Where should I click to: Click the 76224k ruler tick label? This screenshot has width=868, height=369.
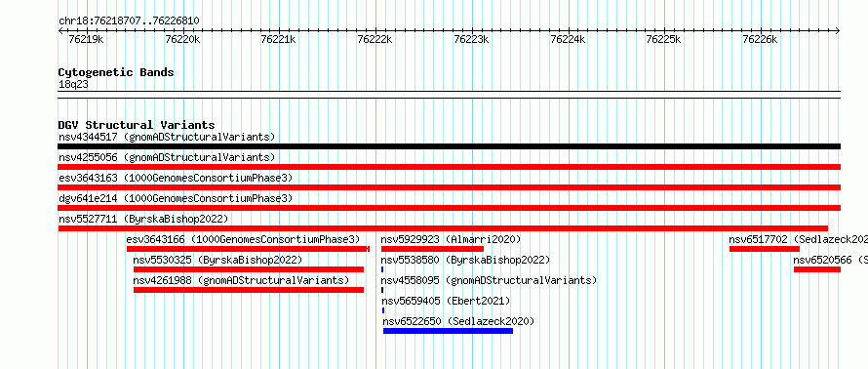point(568,39)
